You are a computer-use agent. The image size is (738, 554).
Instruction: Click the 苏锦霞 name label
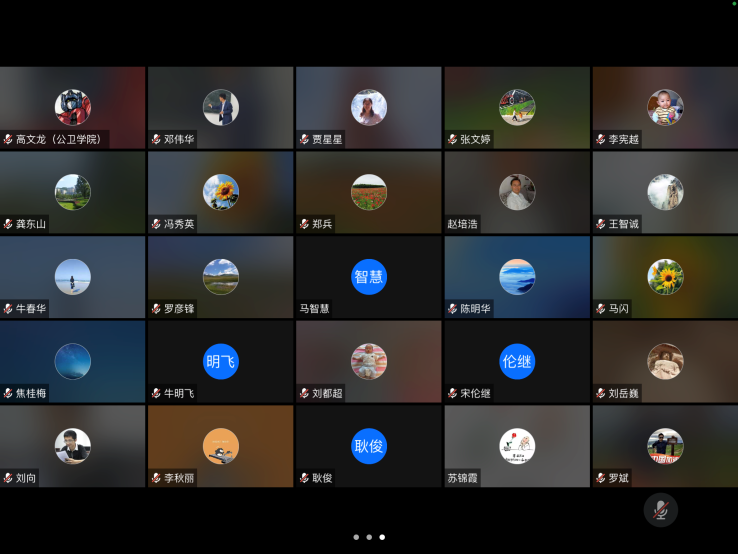click(463, 478)
